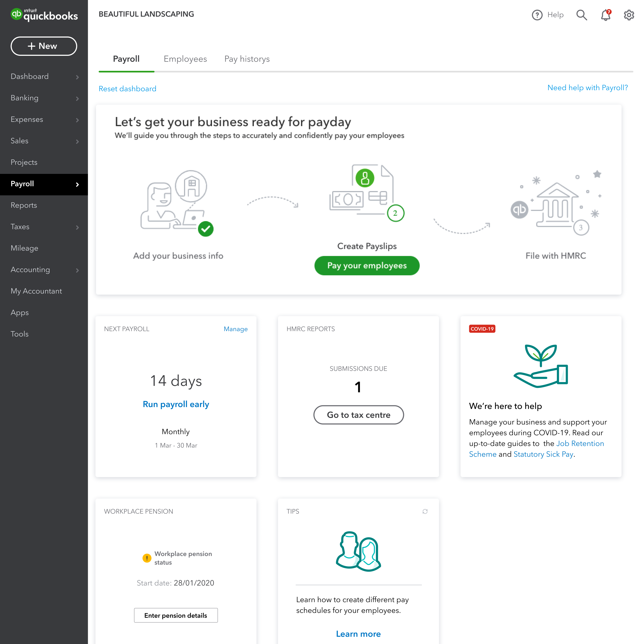Switch to the Employees tab
644x644 pixels.
pos(185,59)
